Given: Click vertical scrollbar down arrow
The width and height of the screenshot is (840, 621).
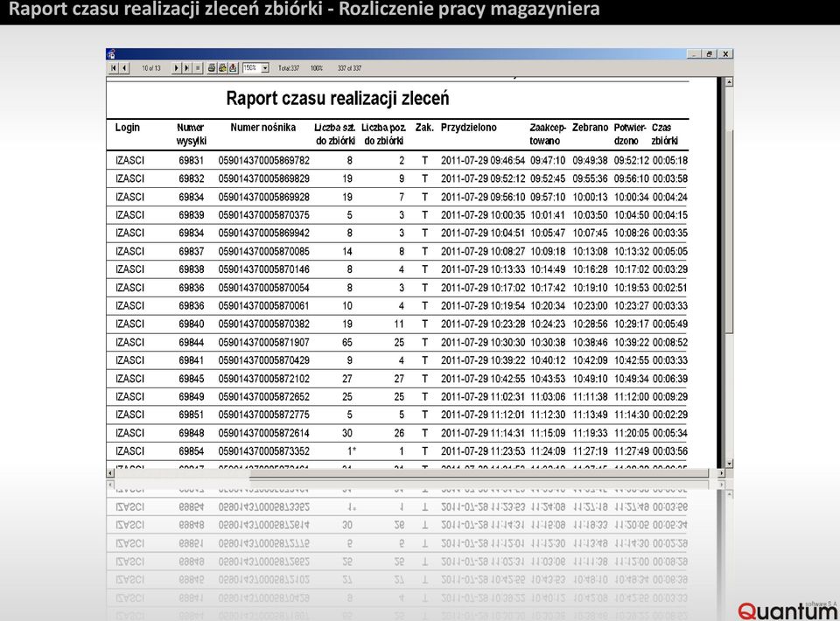Looking at the screenshot, I should [729, 464].
